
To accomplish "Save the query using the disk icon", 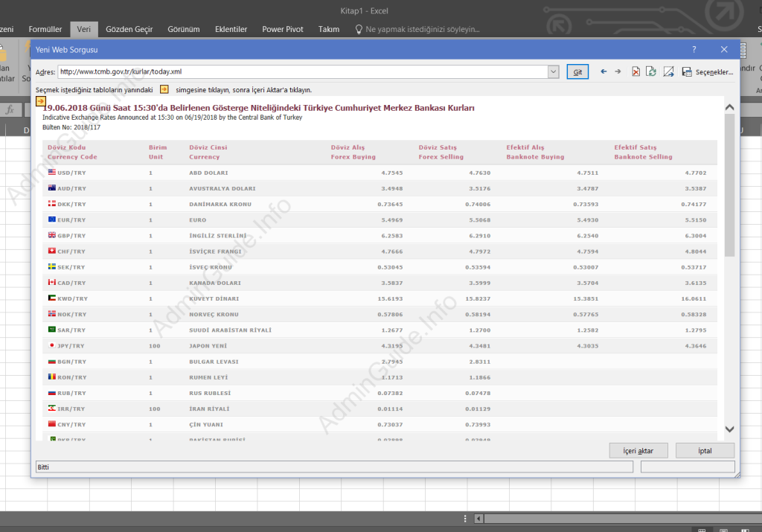I will point(687,72).
